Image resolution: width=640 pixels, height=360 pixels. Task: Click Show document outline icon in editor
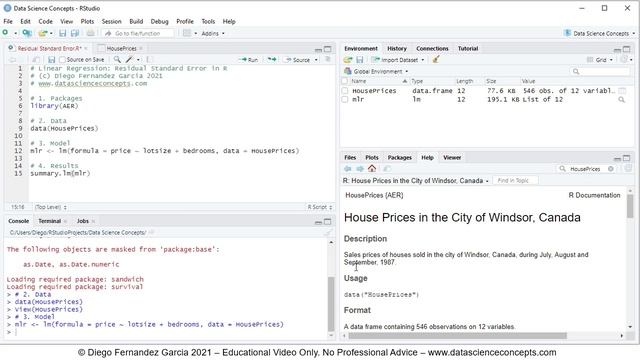[328, 60]
